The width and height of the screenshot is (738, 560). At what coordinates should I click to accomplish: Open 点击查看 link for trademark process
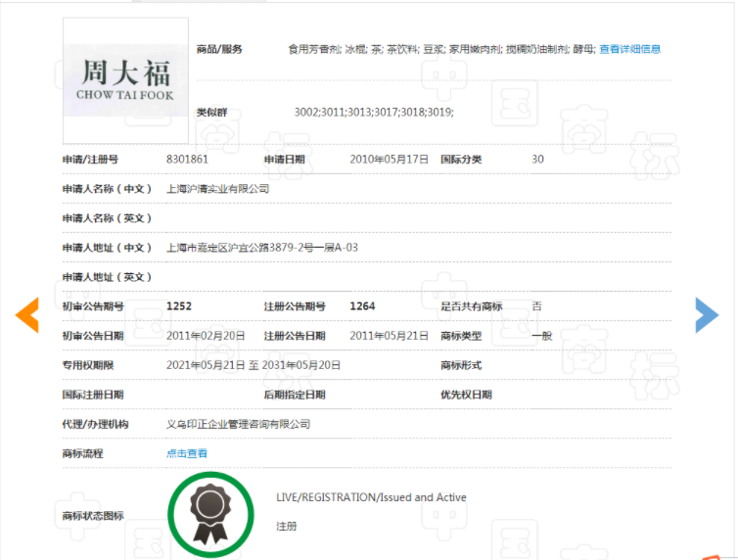tap(187, 453)
